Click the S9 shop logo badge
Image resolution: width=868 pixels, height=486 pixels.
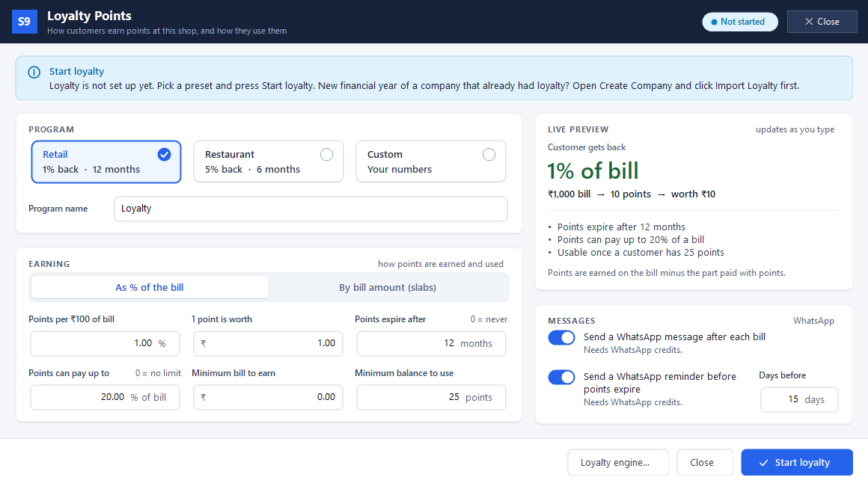coord(25,22)
